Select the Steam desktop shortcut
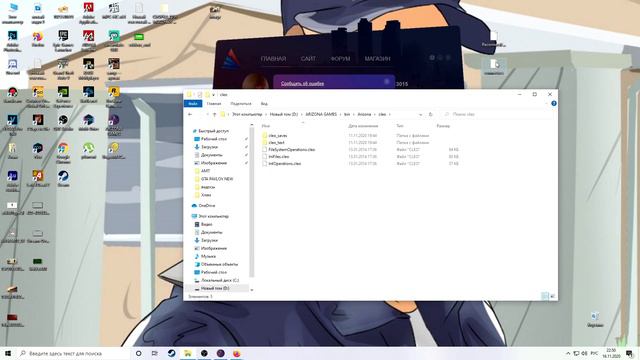The height and width of the screenshot is (360, 640). click(x=63, y=178)
